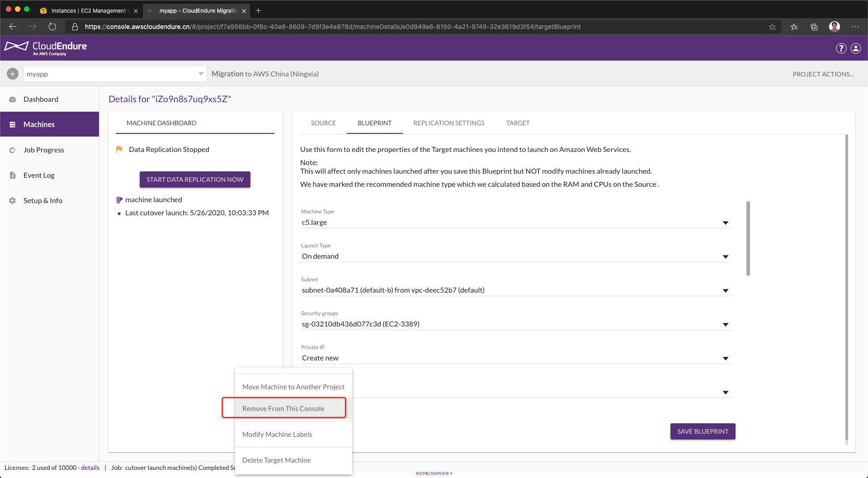Open the browser collections icon
The image size is (868, 478).
[x=814, y=27]
